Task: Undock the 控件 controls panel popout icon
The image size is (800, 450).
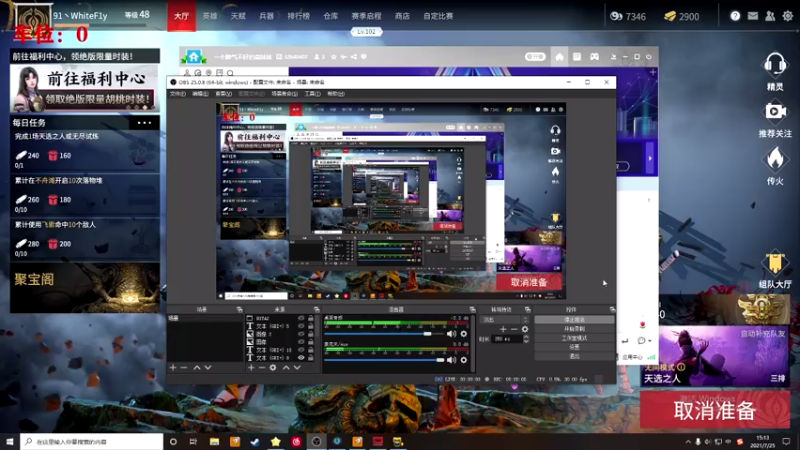Action: coord(612,309)
